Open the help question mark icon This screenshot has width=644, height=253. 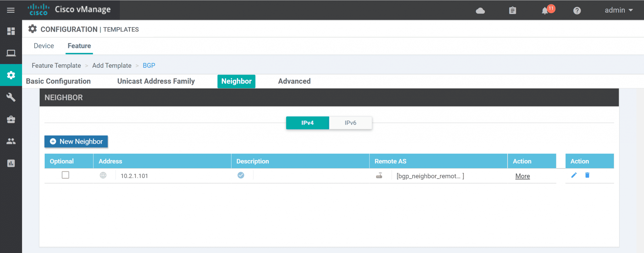(x=577, y=11)
